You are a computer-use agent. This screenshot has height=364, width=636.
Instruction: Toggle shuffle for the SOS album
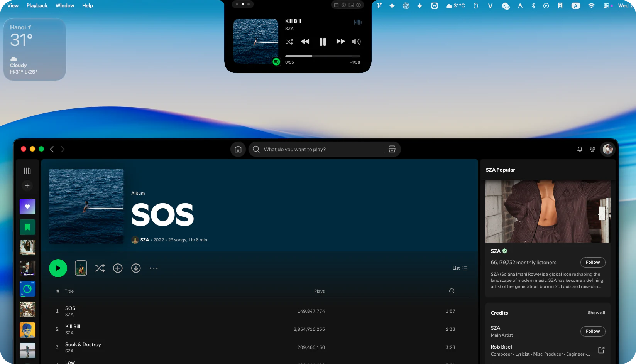[x=100, y=268]
